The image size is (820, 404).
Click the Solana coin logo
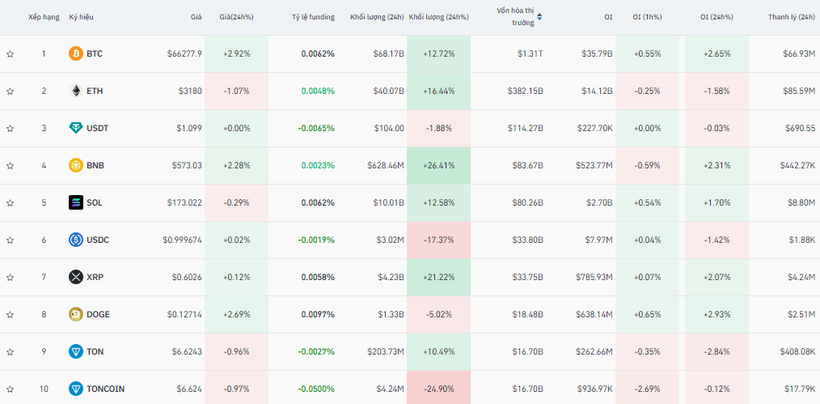(x=76, y=203)
